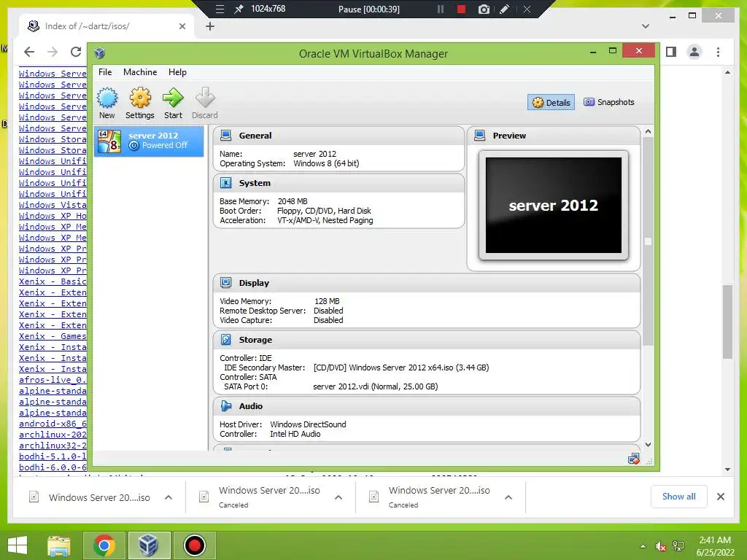Click the Display section monitor icon
This screenshot has width=747, height=560.
tap(226, 283)
